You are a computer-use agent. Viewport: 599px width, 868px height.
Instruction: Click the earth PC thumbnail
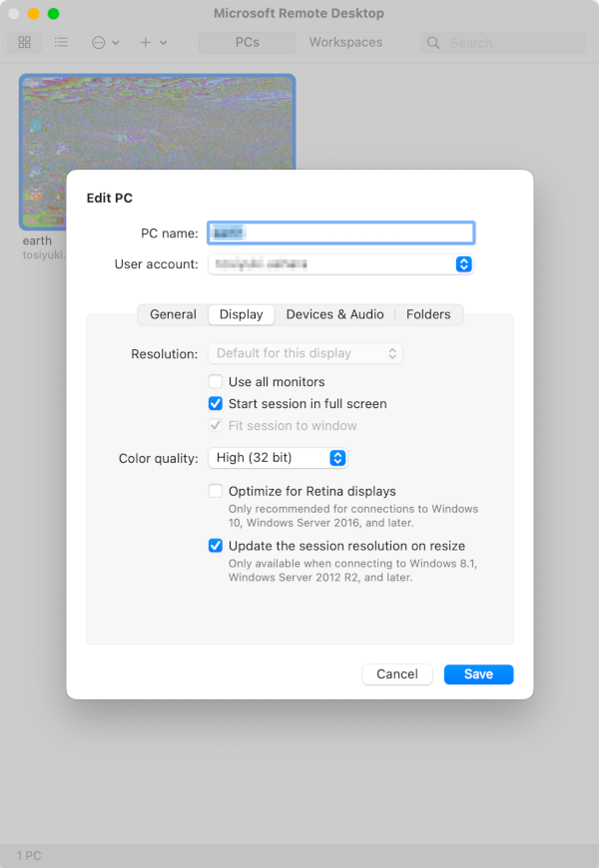157,152
